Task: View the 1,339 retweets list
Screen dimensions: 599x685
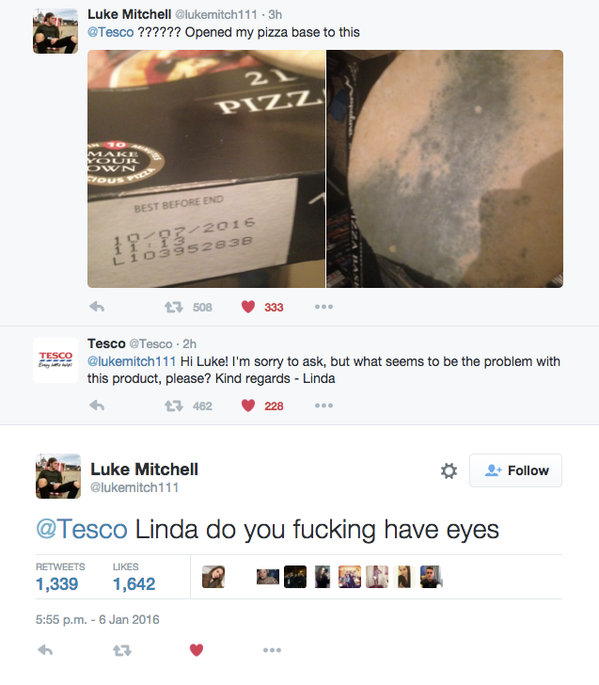Action: click(60, 578)
